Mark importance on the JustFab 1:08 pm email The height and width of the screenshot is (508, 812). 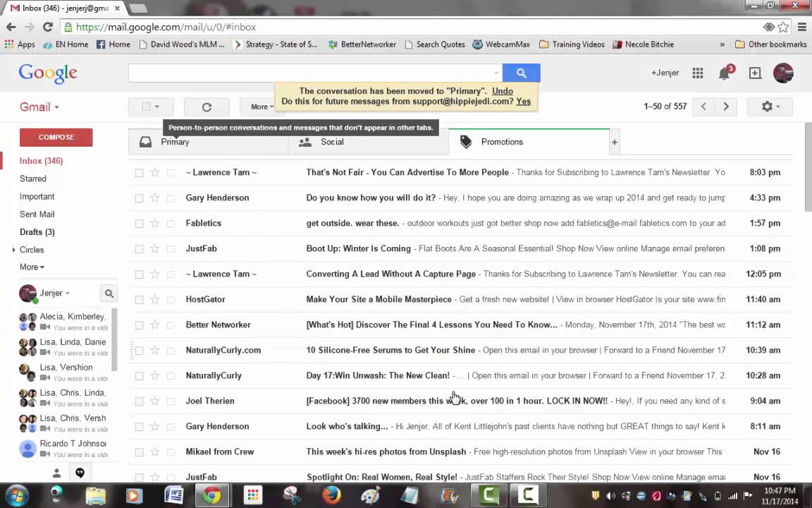click(171, 249)
